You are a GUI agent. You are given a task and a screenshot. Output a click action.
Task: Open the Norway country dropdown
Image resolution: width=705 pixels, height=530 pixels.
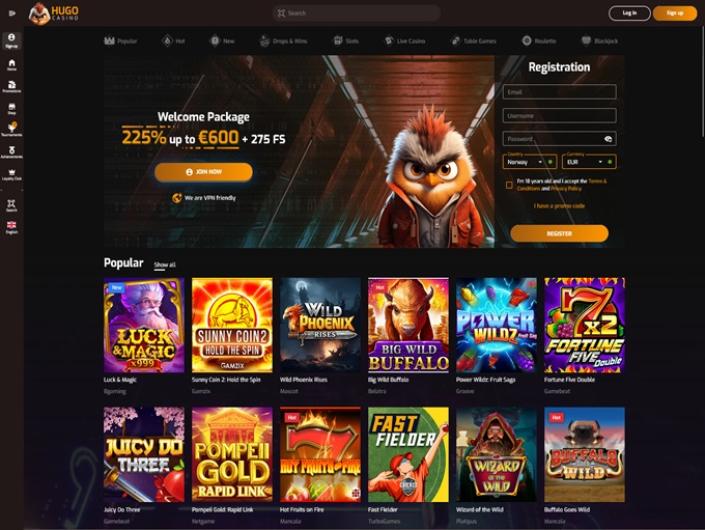coord(530,162)
